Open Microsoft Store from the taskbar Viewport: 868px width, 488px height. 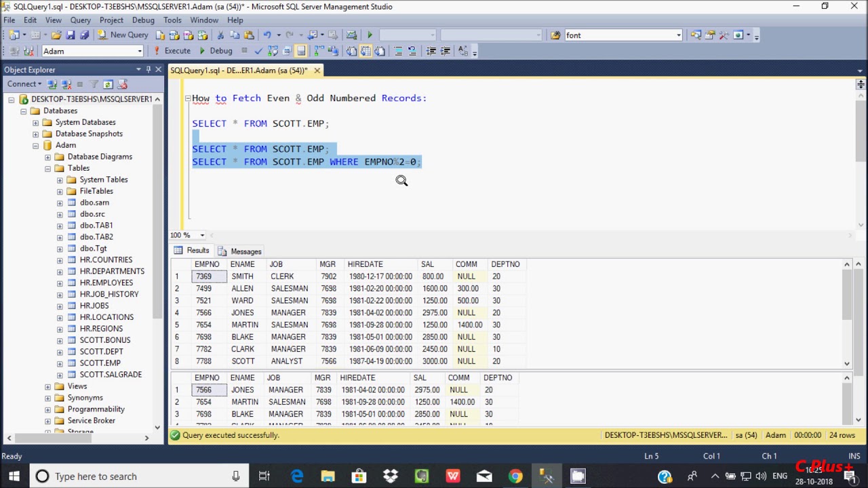click(x=359, y=476)
